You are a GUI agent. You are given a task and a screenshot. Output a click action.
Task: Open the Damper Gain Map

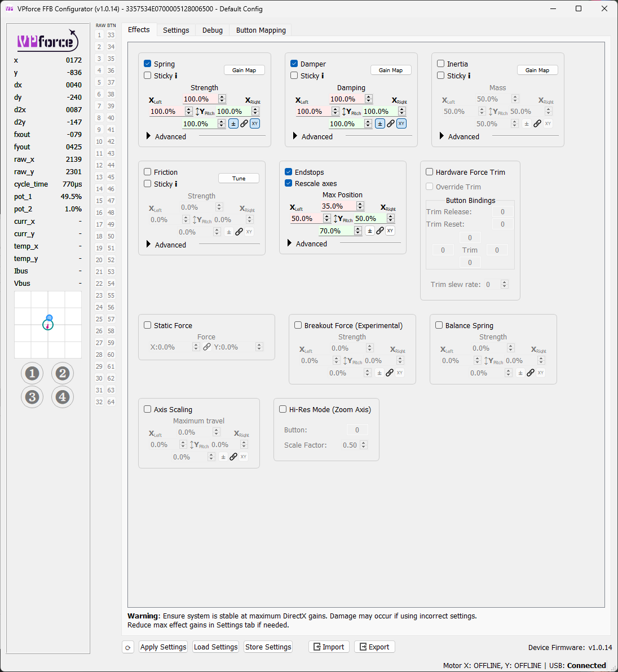(391, 70)
